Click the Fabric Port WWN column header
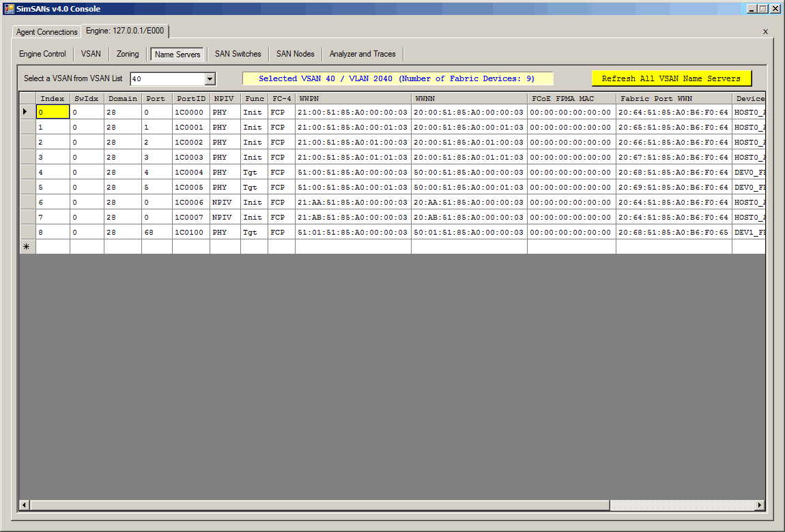Screen dimensions: 785x532 click(x=674, y=98)
